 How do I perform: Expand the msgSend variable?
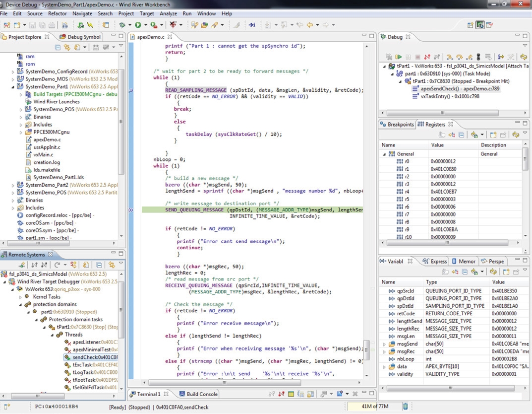coord(384,344)
